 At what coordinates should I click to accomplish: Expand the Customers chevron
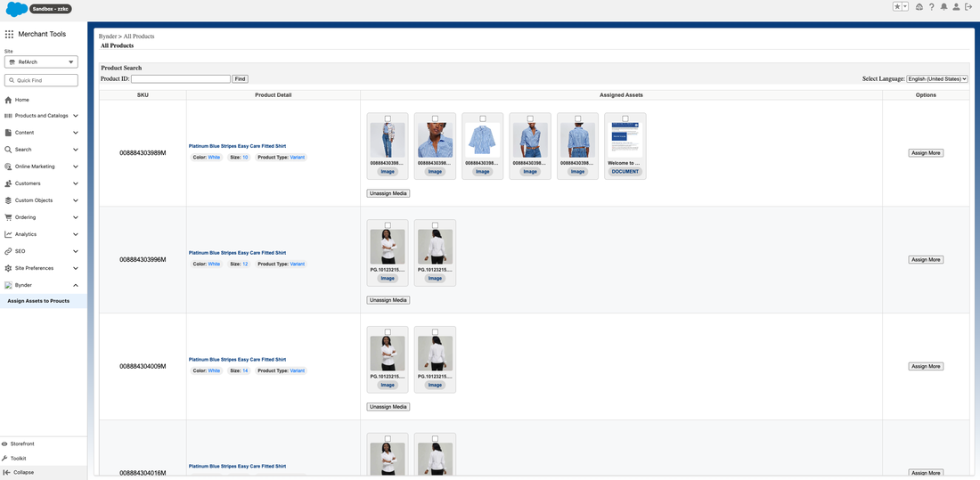click(76, 183)
